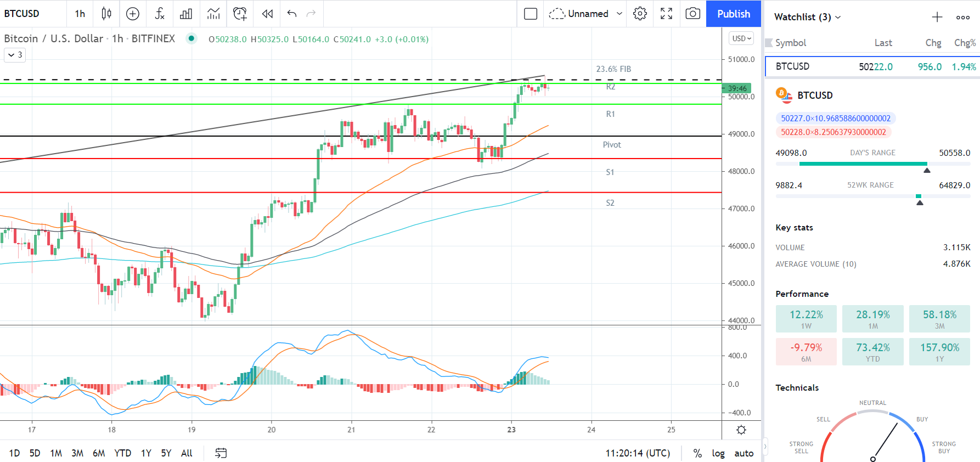Viewport: 980px width, 462px height.
Task: Click the live market status green dot
Action: point(191,38)
